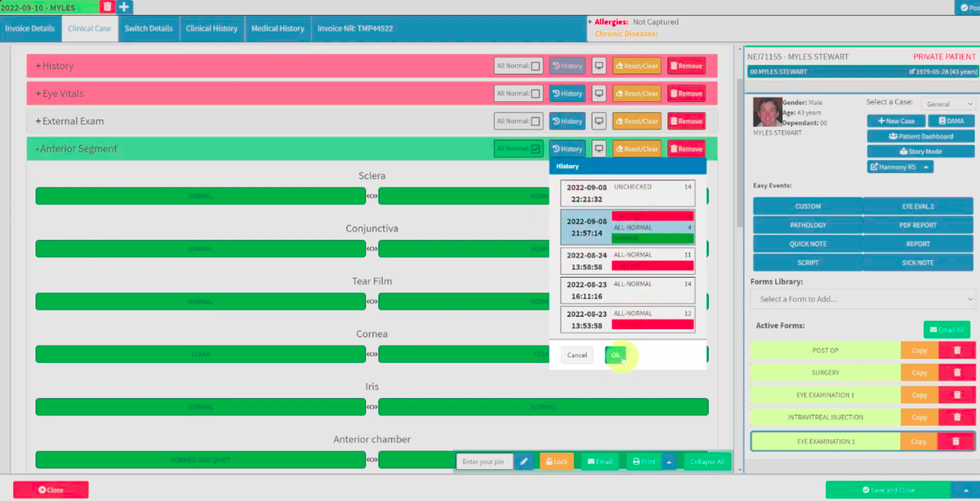Viewport: 980px width, 501px height.
Task: Delete the INTRAVITREAL INJECTION form
Action: [957, 418]
